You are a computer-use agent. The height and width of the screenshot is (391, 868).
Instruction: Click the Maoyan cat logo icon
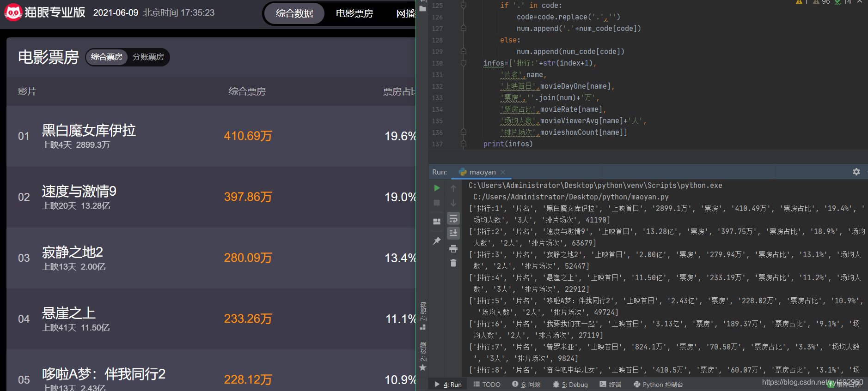pos(13,12)
